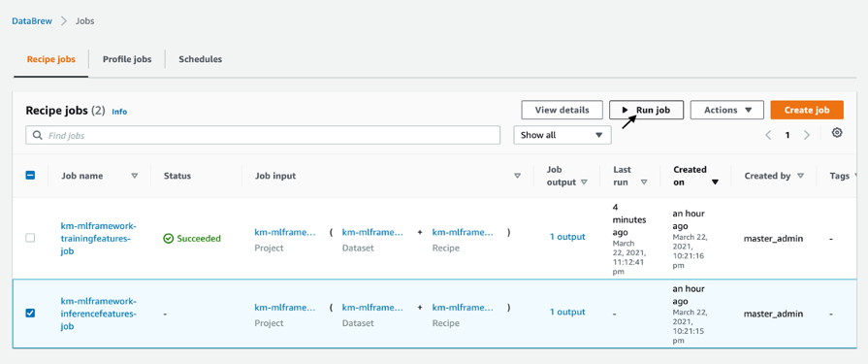Check the trainingfeatures job row checkbox

[30, 238]
